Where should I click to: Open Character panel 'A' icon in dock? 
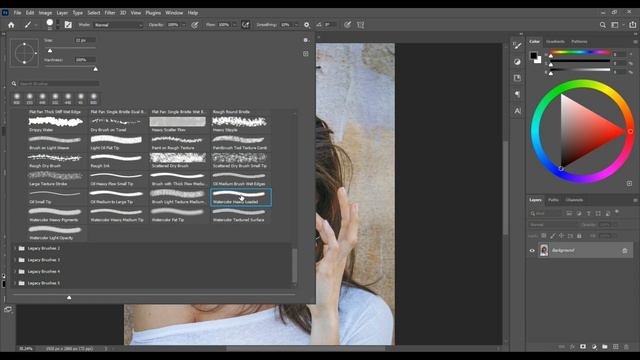pos(517,111)
